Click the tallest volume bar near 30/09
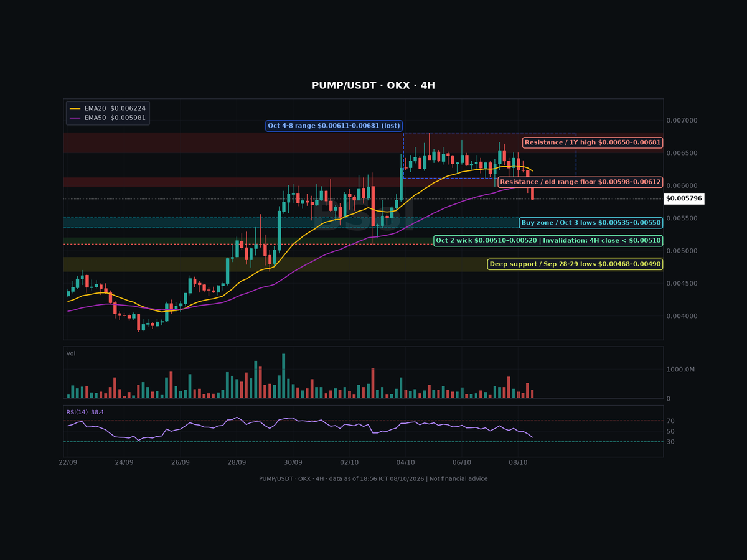 [x=284, y=376]
